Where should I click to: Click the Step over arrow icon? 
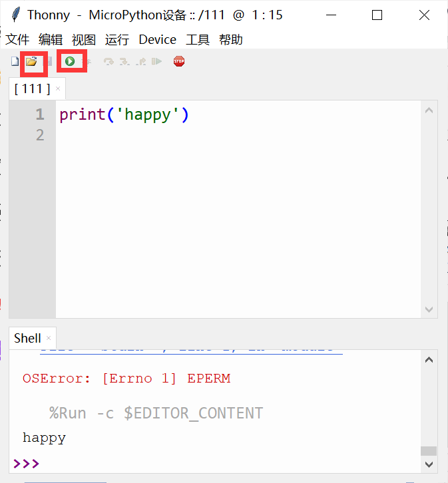[x=109, y=62]
